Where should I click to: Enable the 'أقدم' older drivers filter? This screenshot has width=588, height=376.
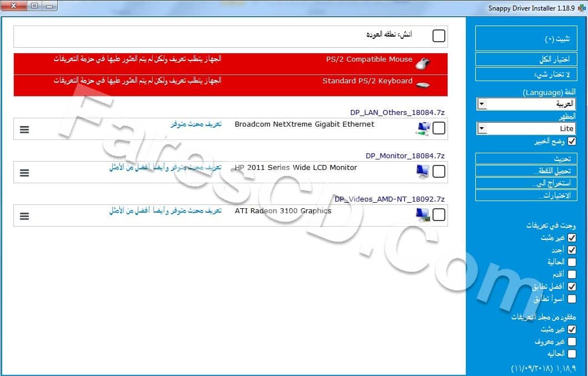(x=571, y=274)
